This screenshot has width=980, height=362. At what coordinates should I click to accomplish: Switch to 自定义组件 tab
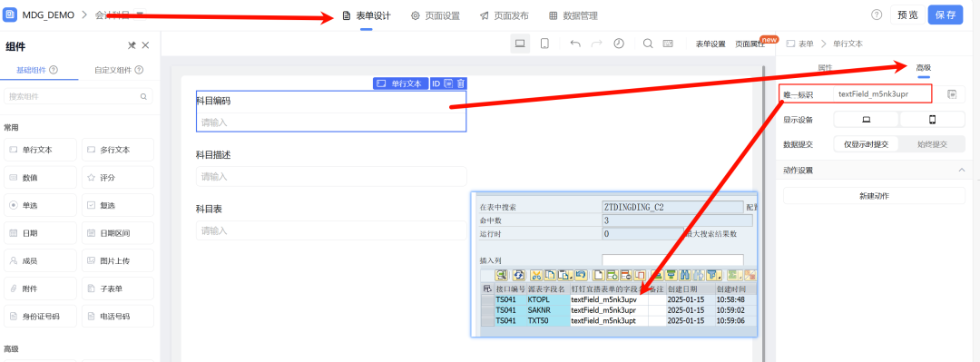click(113, 70)
